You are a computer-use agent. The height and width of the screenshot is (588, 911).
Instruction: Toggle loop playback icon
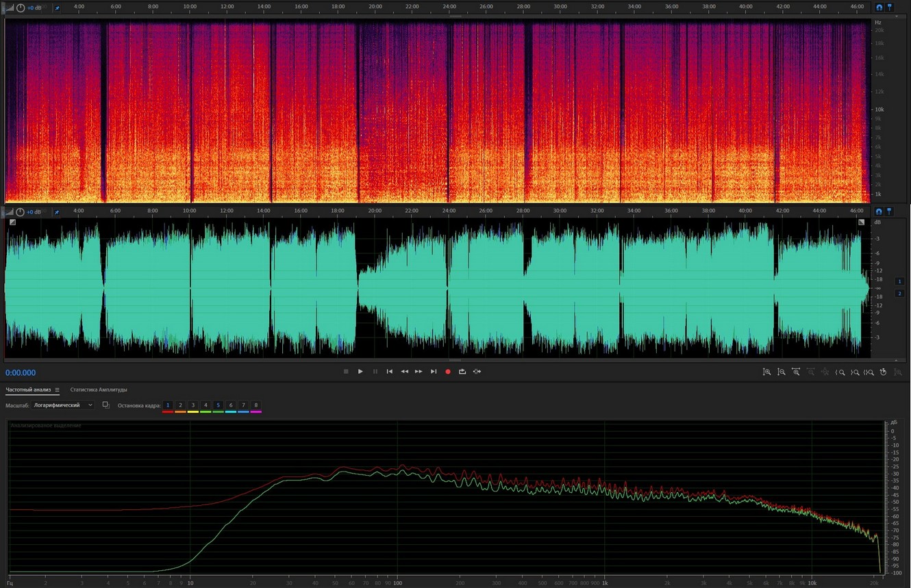tap(462, 372)
